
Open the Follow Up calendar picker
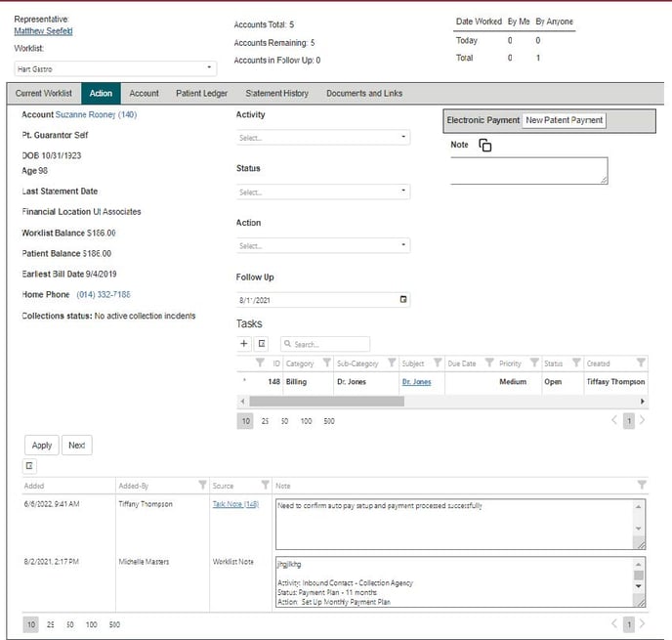403,300
